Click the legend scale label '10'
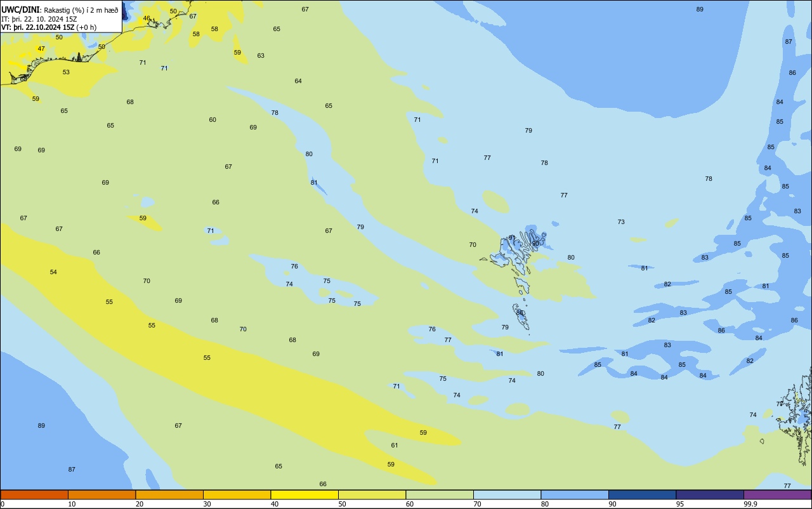Image resolution: width=812 pixels, height=509 pixels. pos(72,504)
